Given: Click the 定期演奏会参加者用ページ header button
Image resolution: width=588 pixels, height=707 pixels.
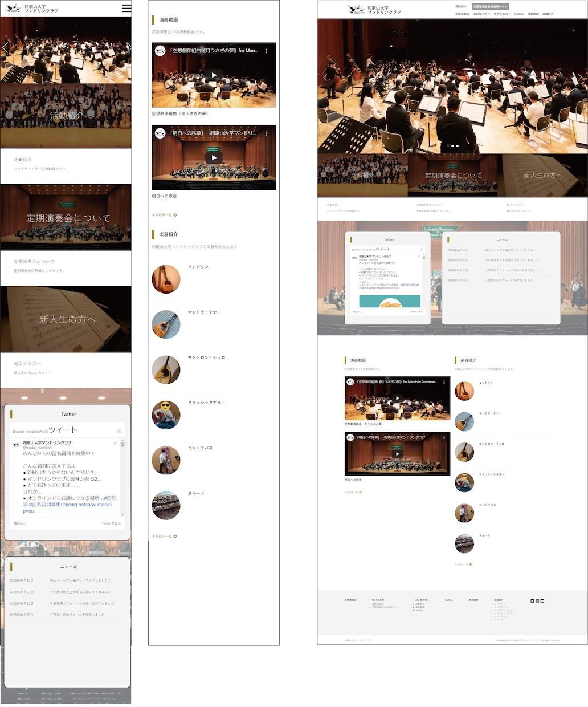Looking at the screenshot, I should click(x=490, y=7).
